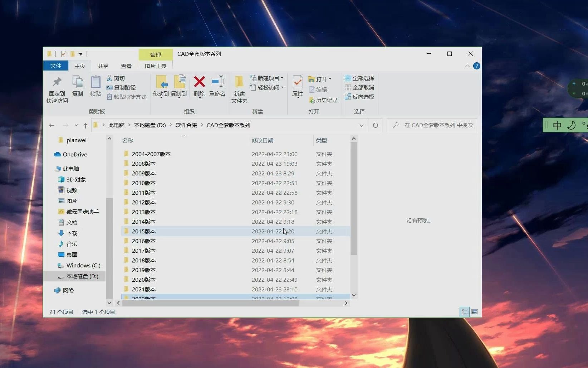Sort by Name (名称) column header
Image resolution: width=588 pixels, height=368 pixels.
pos(128,140)
